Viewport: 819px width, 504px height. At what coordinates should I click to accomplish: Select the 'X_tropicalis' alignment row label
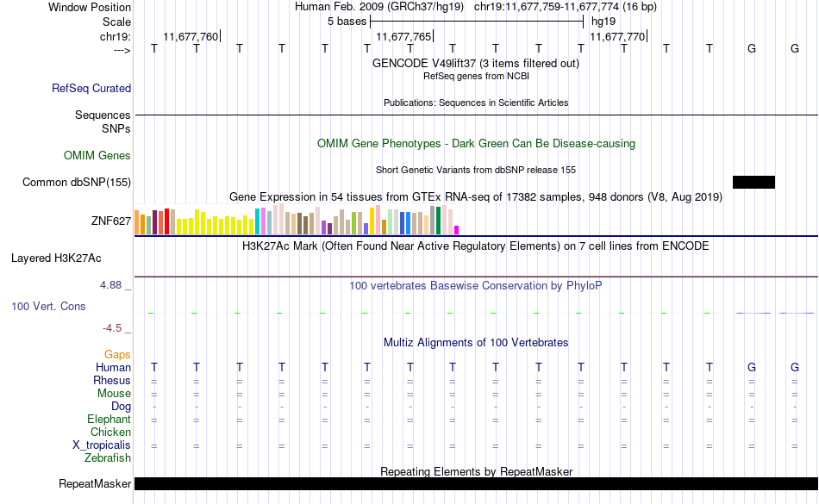102,445
